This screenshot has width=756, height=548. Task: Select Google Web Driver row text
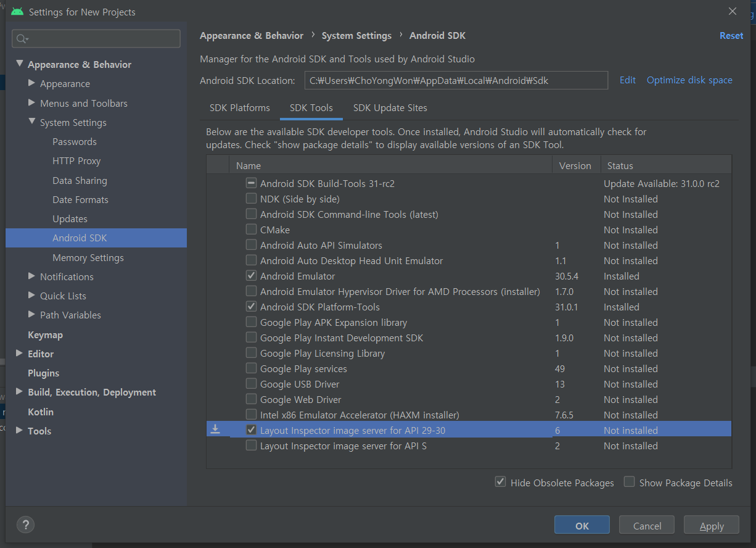[x=300, y=399]
